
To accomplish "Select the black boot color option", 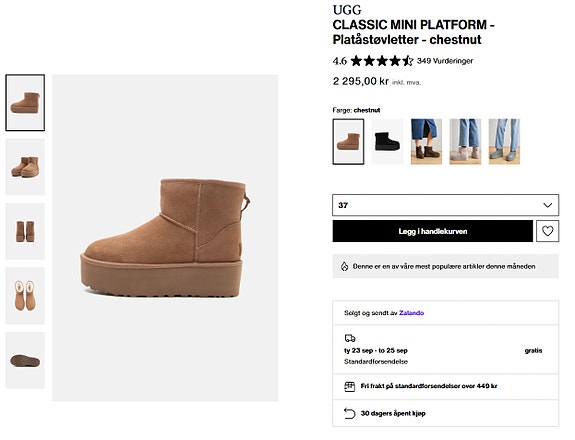I will [x=387, y=142].
